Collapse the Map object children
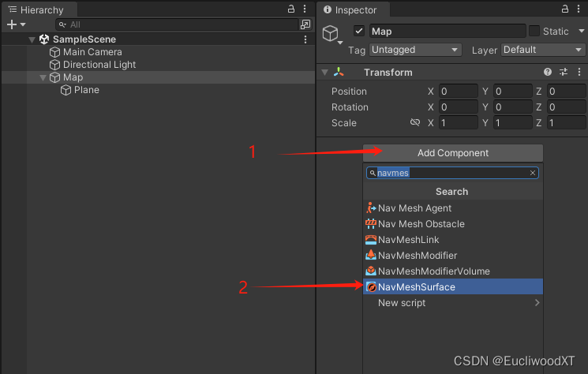Viewport: 588px width, 374px height. point(43,77)
